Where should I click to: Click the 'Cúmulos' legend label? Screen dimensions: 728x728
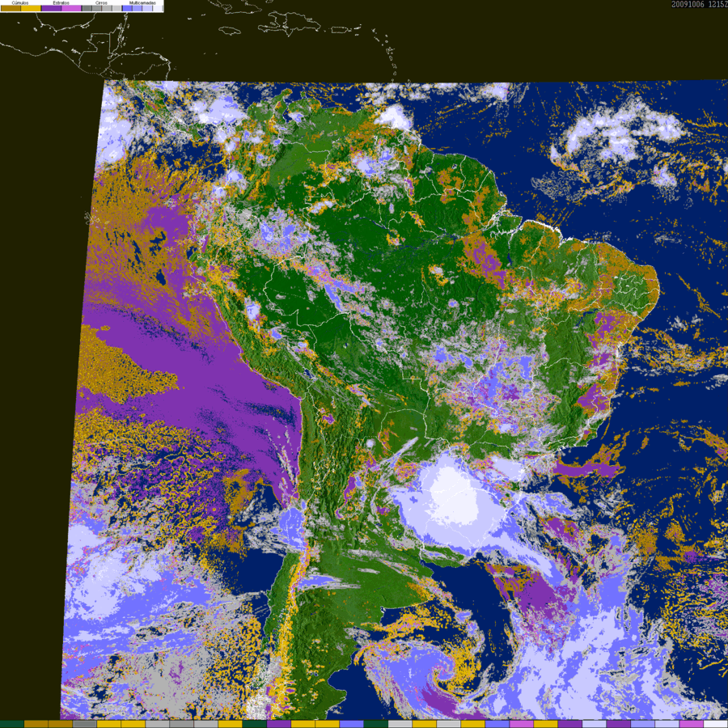20,2
